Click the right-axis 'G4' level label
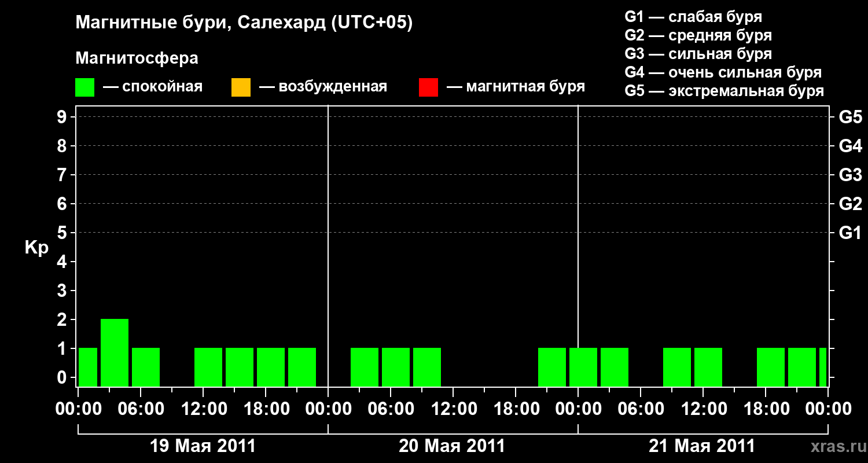This screenshot has width=868, height=463. (851, 146)
